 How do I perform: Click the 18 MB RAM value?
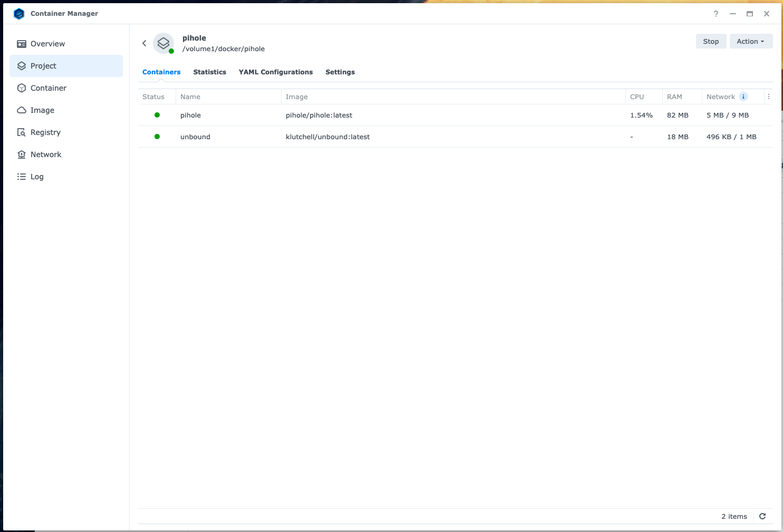678,137
